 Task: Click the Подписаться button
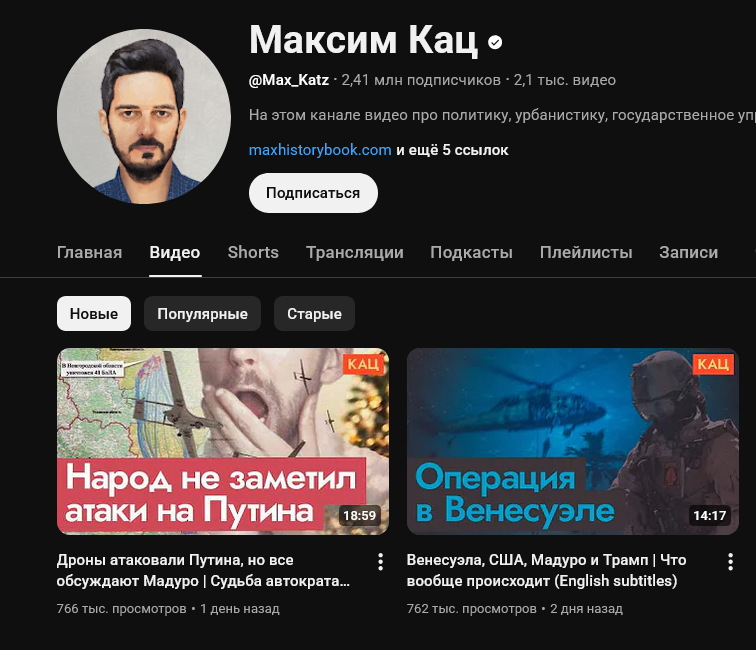[313, 193]
